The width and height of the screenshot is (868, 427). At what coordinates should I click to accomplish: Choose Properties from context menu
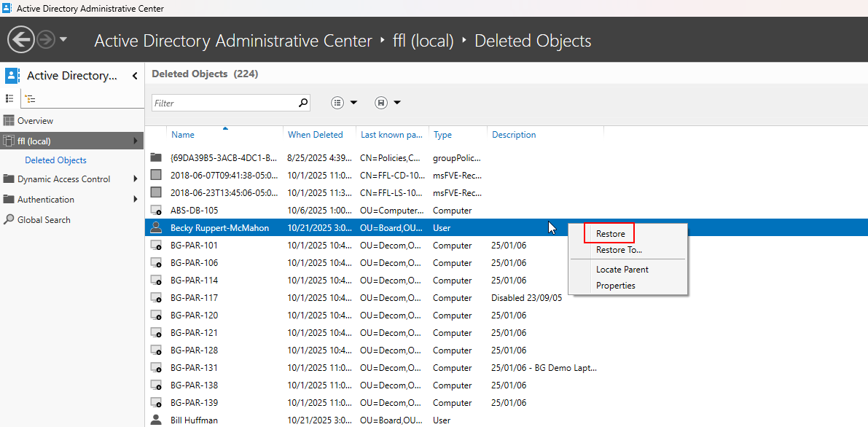pyautogui.click(x=616, y=286)
